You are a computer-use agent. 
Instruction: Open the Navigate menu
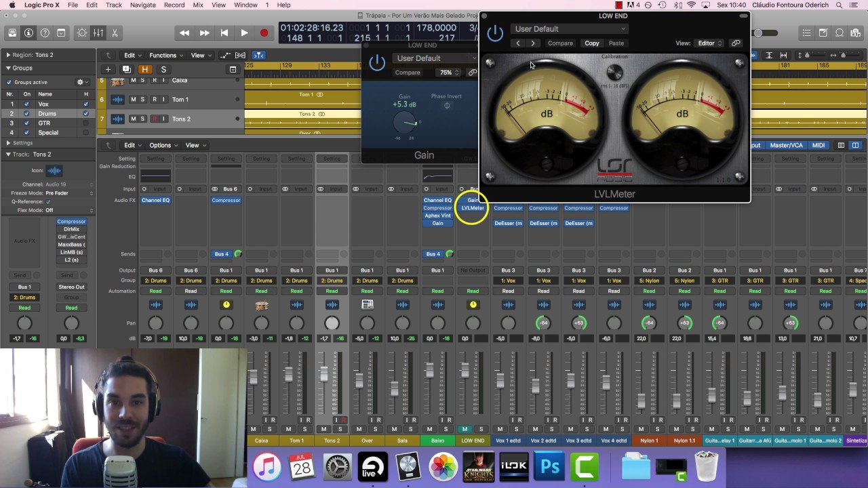[142, 5]
